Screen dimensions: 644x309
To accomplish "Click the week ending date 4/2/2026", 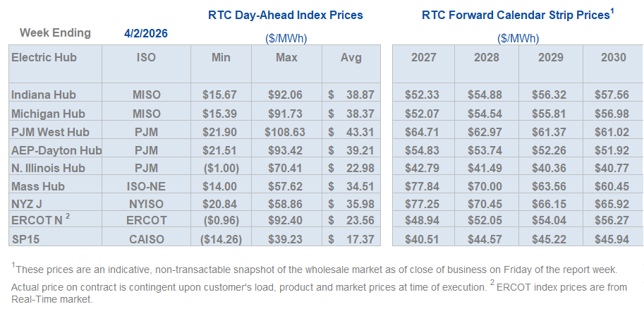I will [x=146, y=33].
